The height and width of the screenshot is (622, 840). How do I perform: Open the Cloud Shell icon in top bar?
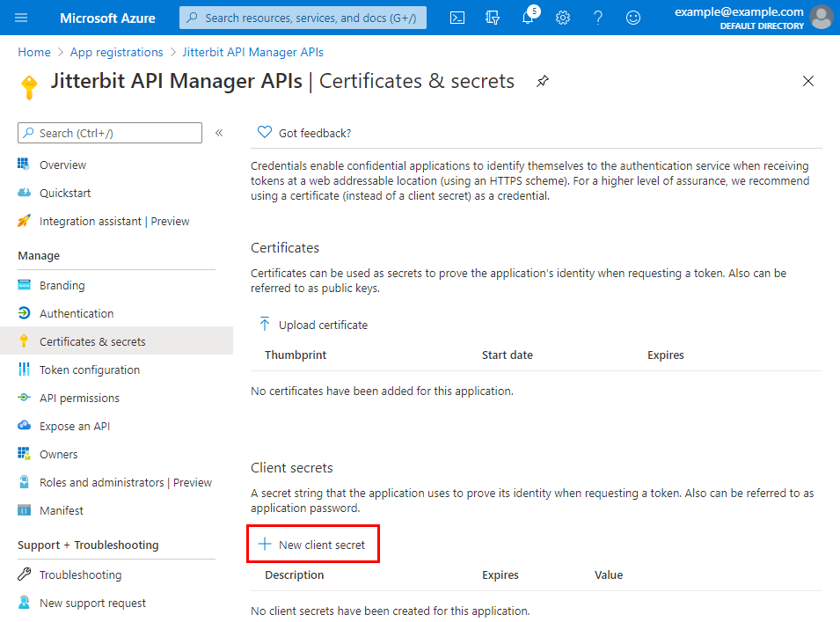coord(457,18)
